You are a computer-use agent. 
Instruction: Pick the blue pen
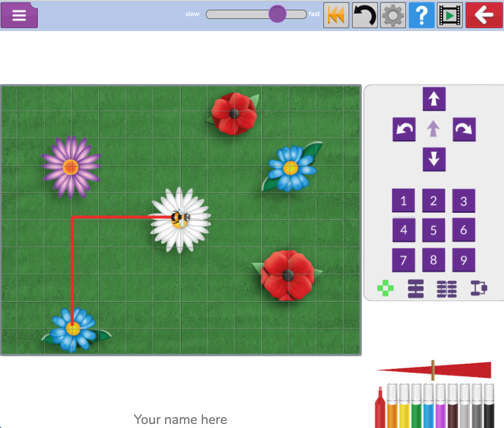(428, 406)
